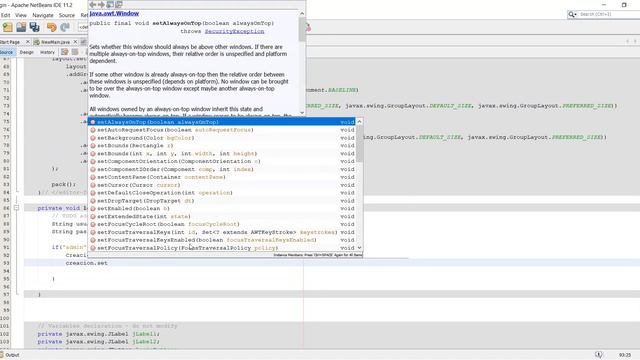Click the Javadoc popup scroll-up arrow
Image resolution: width=640 pixels, height=360 pixels.
(302, 13)
